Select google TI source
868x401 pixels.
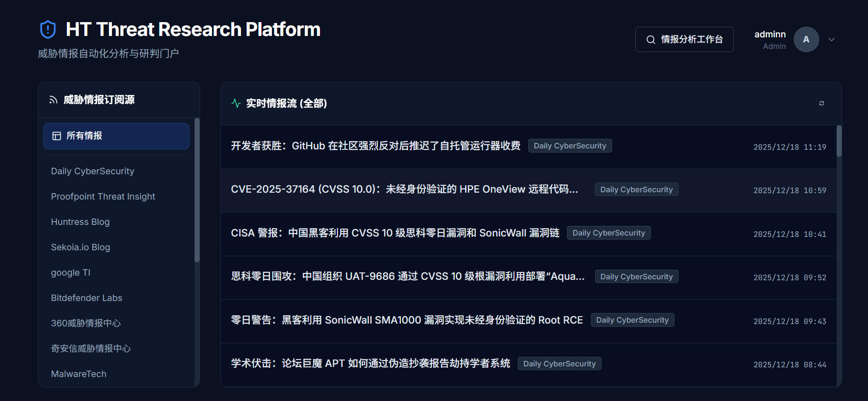[x=71, y=272]
